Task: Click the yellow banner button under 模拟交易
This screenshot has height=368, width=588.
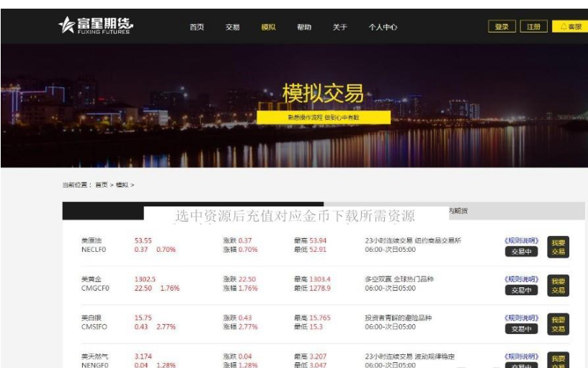Action: (324, 117)
